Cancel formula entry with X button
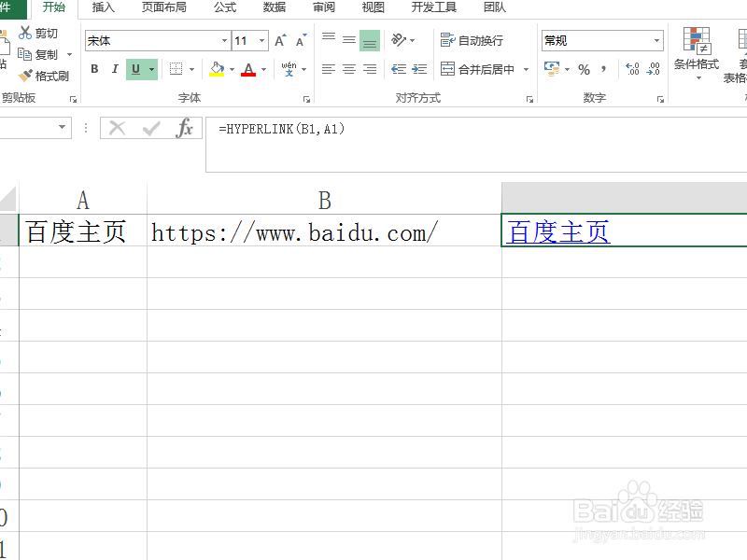This screenshot has height=560, width=747. (x=118, y=128)
